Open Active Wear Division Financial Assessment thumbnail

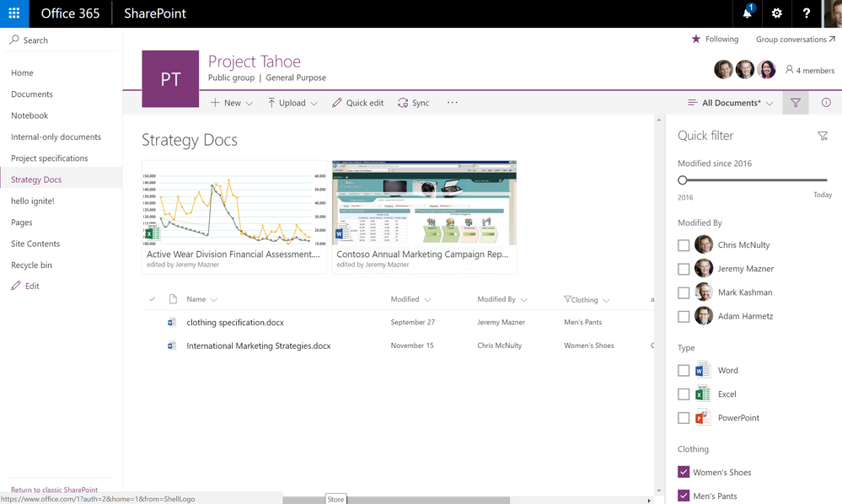234,217
